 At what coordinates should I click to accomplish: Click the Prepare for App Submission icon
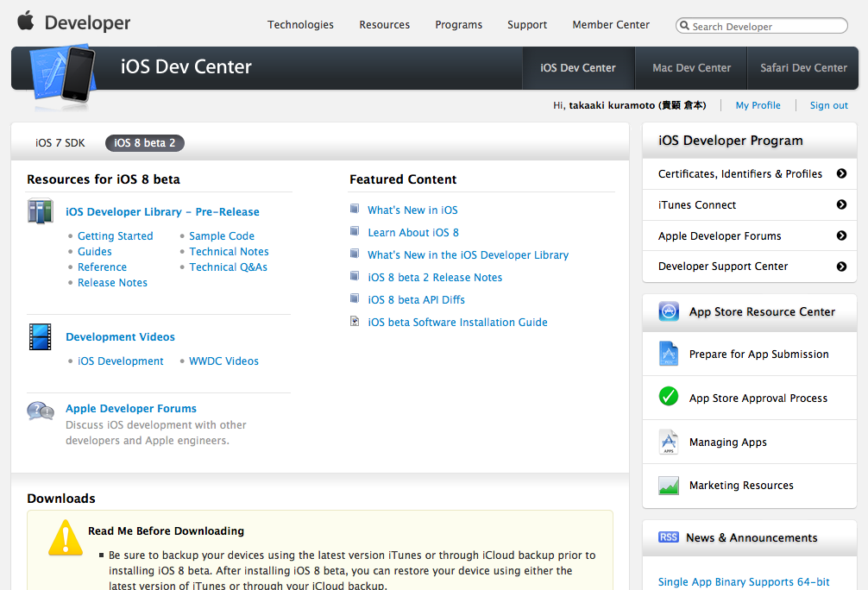[669, 354]
